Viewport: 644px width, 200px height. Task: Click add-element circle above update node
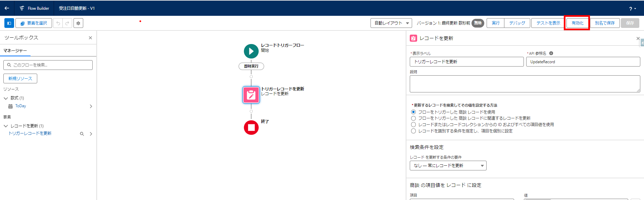click(x=251, y=77)
